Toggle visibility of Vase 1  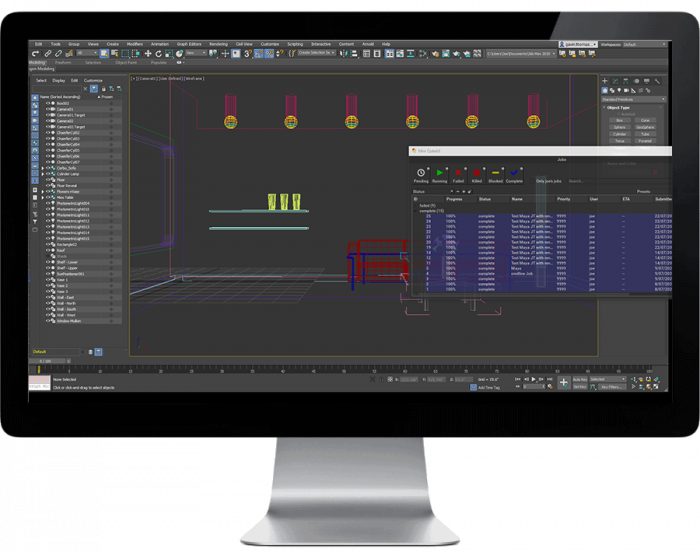48,280
